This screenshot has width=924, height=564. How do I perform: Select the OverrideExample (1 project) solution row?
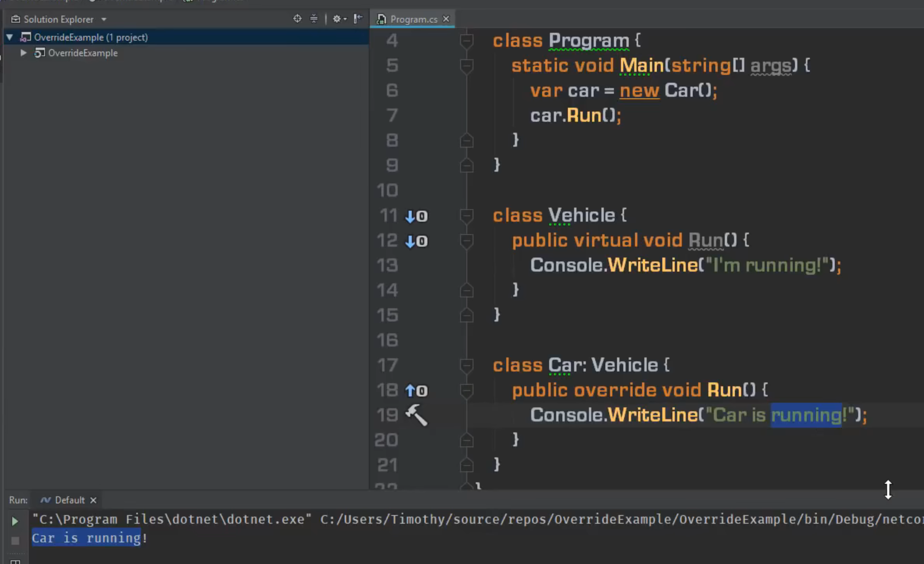pos(186,37)
